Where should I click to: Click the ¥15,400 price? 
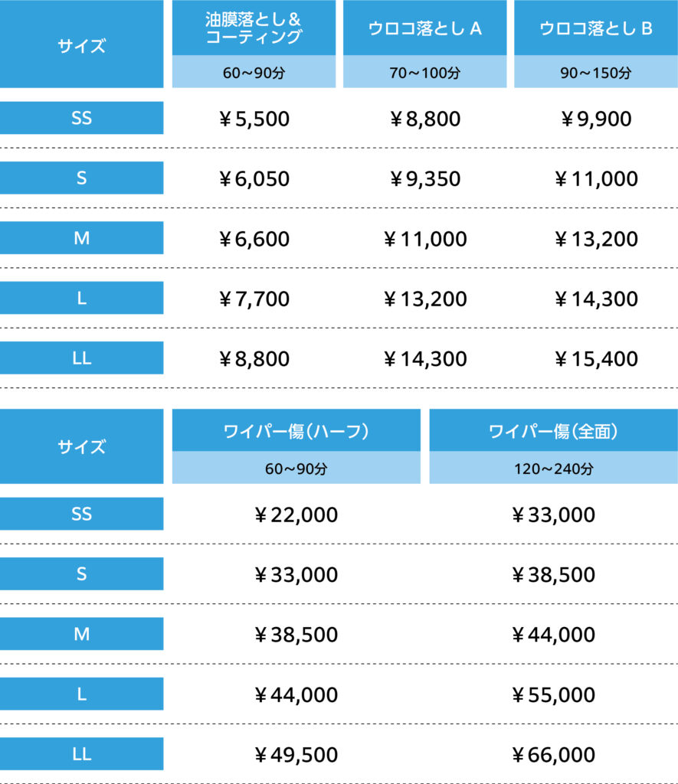(595, 358)
